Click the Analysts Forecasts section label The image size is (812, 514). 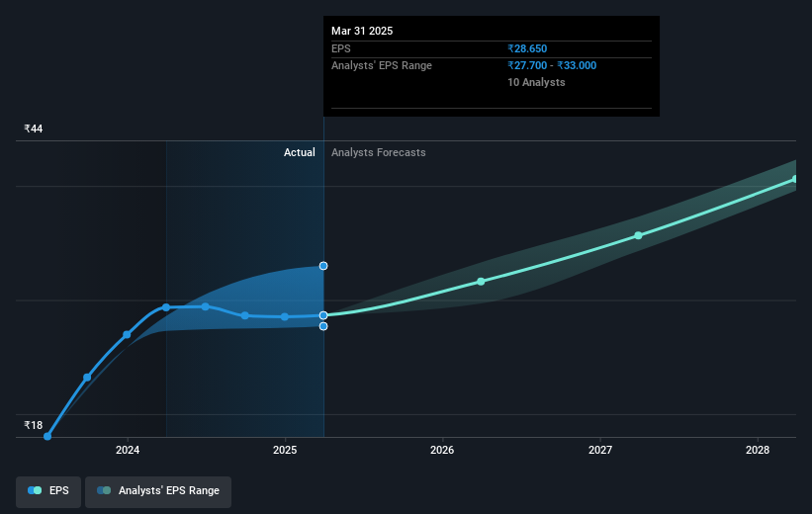tap(379, 152)
